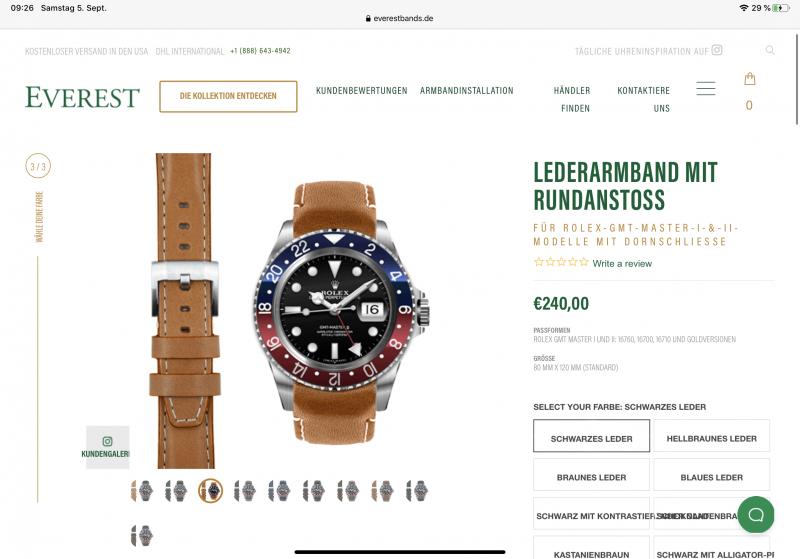Open the shopping bag cart icon

749,79
